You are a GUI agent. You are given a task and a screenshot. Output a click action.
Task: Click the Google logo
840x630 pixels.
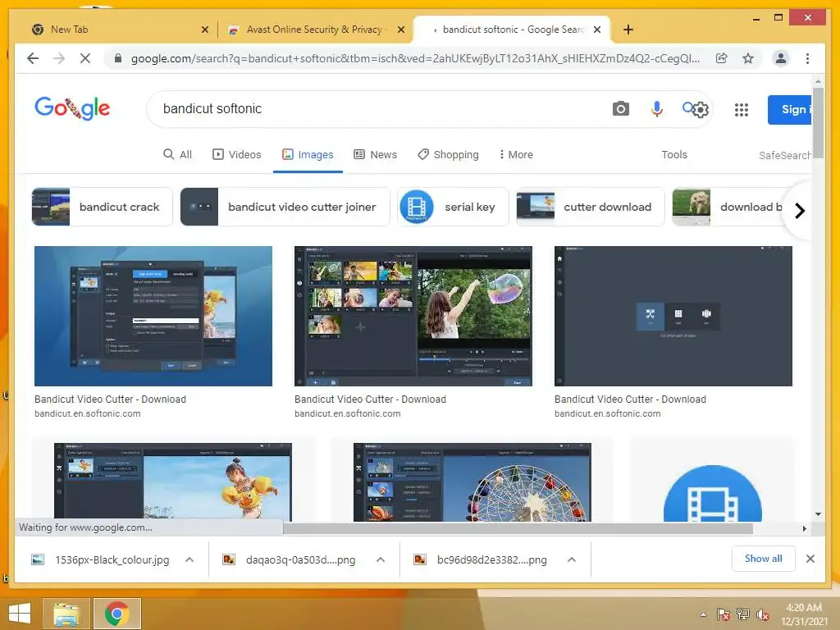pos(72,108)
